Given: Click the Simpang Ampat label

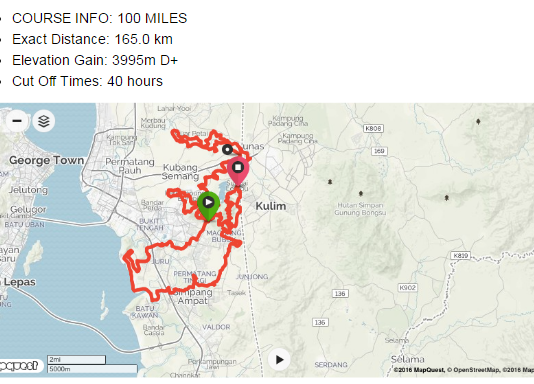Looking at the screenshot, I should click(193, 297).
